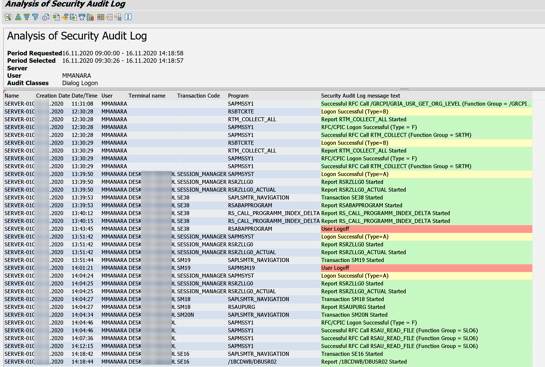545x367 pixels.
Task: Click the Select Layout toolbar icon
Action: point(109,17)
